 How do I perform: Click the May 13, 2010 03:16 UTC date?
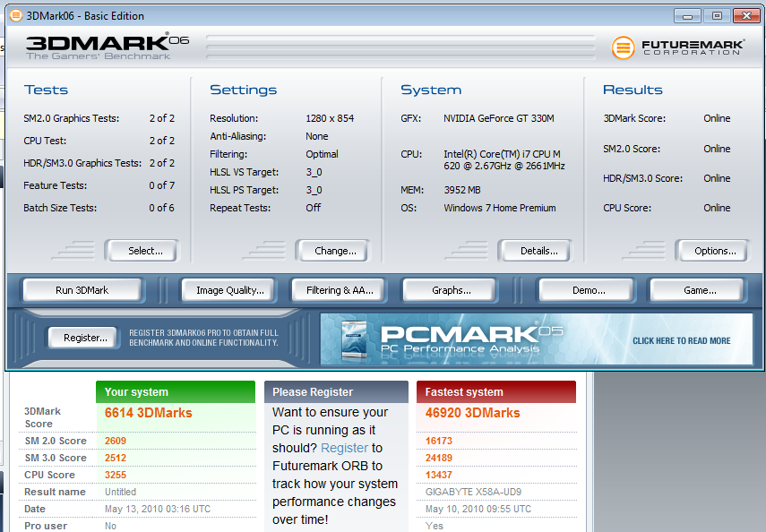[158, 509]
